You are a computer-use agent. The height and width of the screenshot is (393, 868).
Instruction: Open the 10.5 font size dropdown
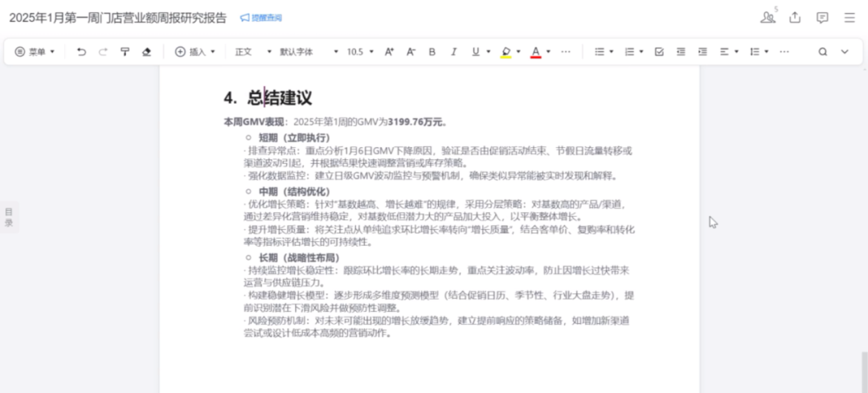(x=360, y=51)
